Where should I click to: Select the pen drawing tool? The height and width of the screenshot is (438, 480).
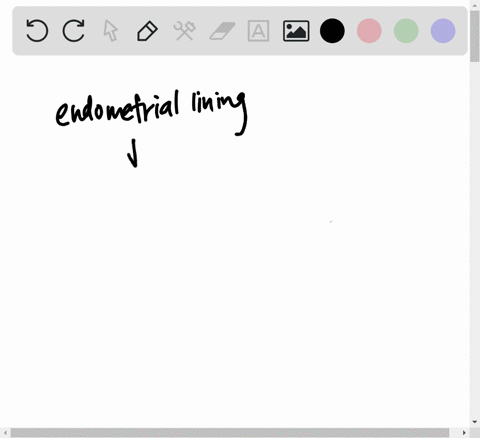point(147,31)
